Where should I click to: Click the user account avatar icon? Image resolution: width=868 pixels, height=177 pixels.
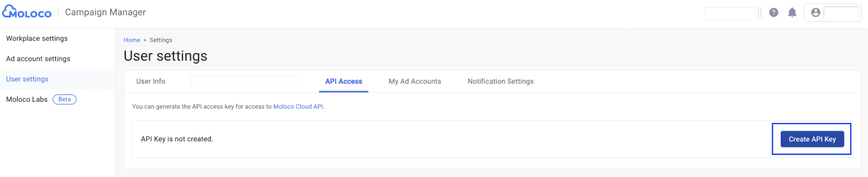pos(816,13)
